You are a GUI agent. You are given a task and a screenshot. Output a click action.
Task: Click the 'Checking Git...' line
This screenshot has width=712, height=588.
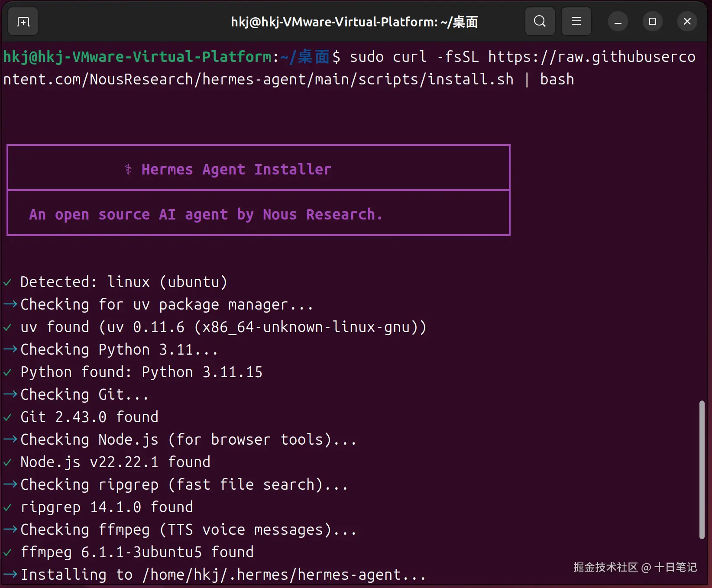pos(84,394)
